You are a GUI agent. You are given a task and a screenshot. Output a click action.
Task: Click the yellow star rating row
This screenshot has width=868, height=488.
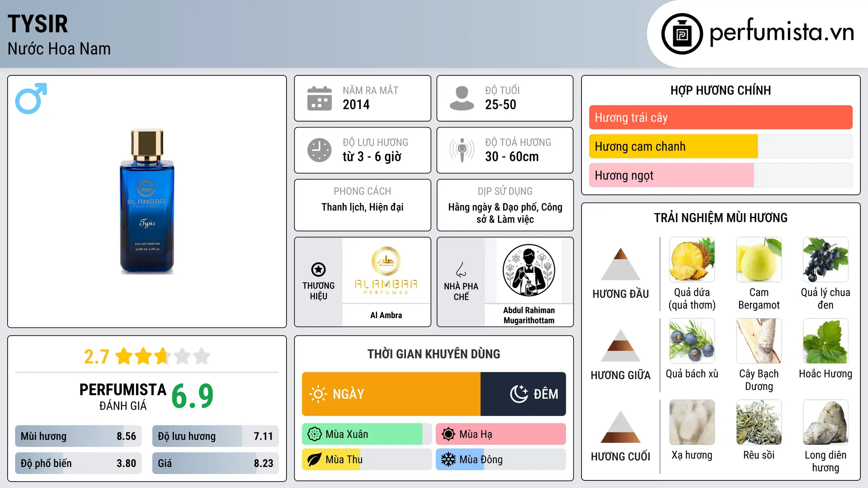click(x=163, y=356)
